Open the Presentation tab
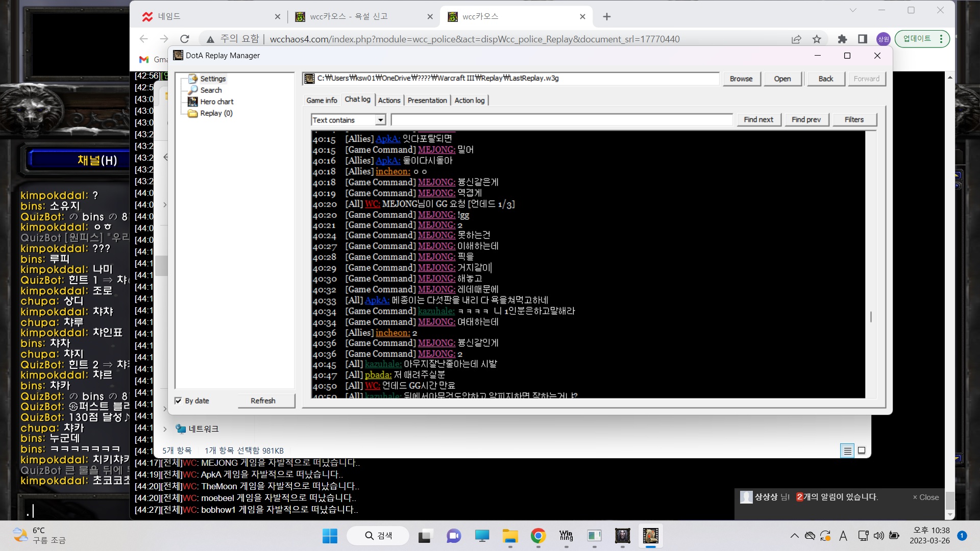Image resolution: width=980 pixels, height=551 pixels. pos(427,101)
